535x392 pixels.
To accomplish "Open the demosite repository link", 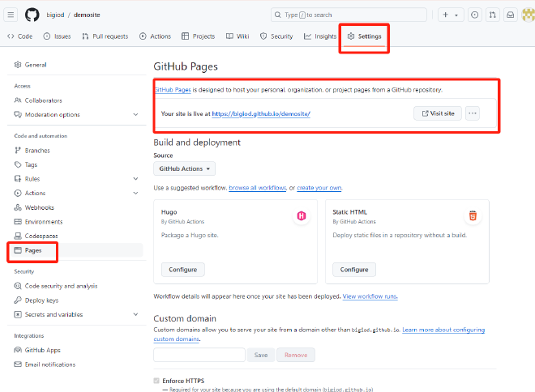I will click(x=87, y=15).
